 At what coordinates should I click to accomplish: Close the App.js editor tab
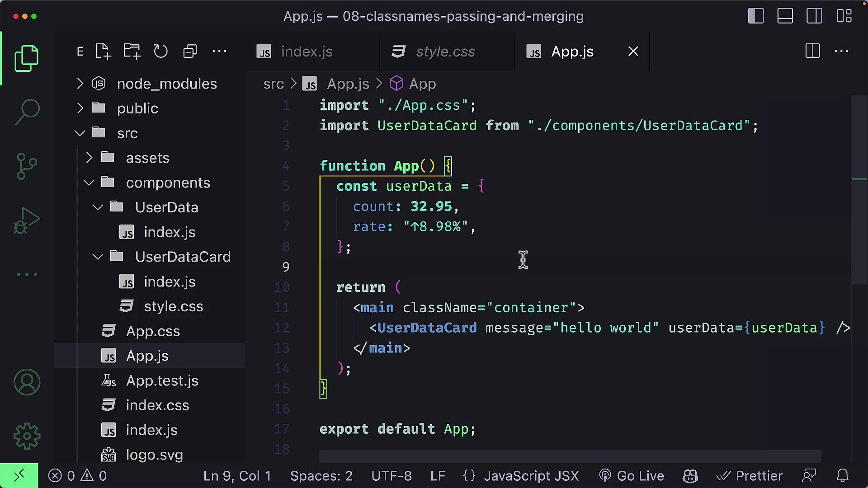[633, 52]
